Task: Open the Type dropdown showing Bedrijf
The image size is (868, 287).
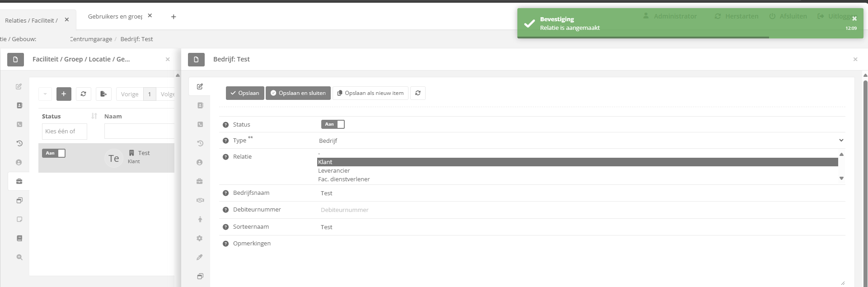Action: coord(581,141)
